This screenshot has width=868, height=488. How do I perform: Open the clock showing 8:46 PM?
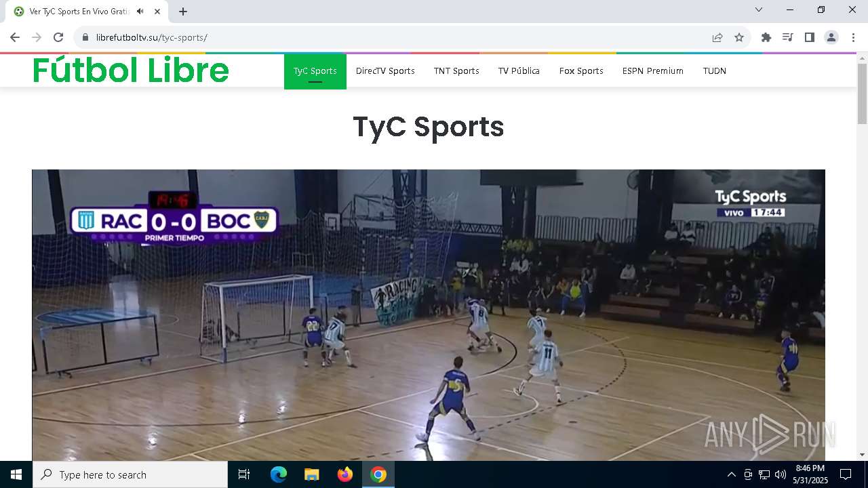click(810, 474)
